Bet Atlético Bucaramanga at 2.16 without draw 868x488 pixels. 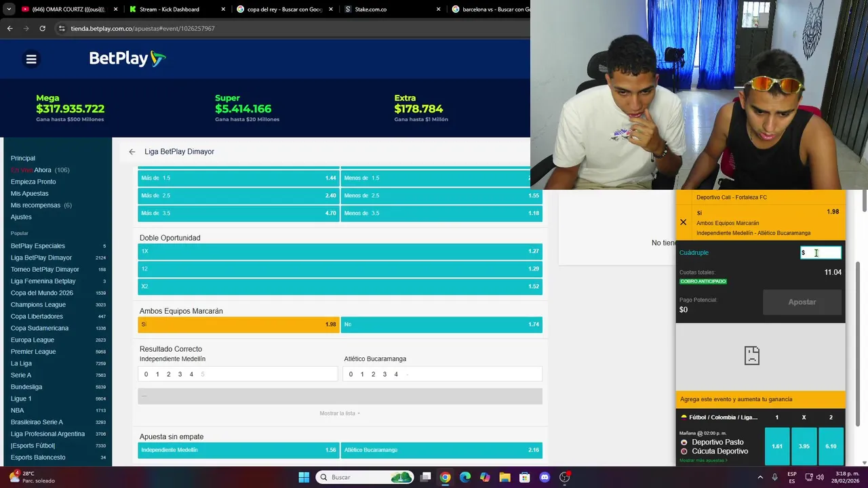pos(441,450)
